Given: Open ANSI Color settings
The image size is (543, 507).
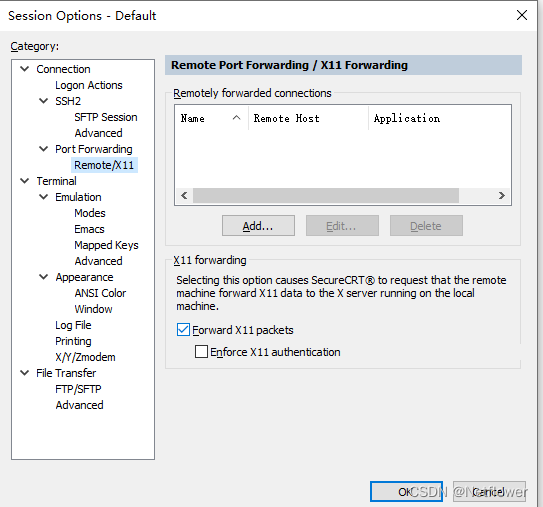Looking at the screenshot, I should (x=100, y=293).
